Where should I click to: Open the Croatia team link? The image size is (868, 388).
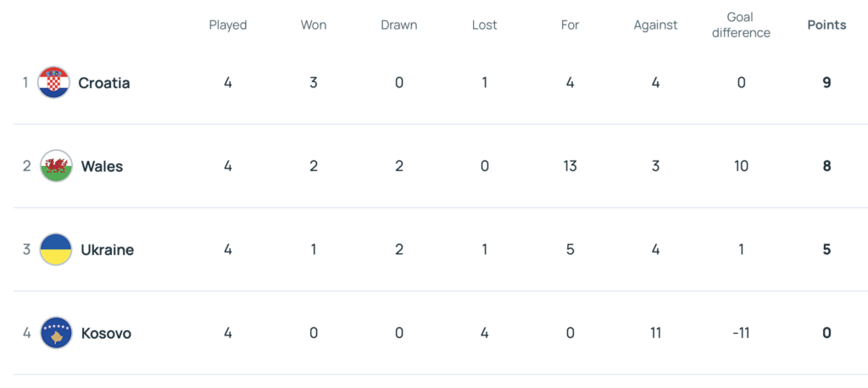pyautogui.click(x=103, y=83)
